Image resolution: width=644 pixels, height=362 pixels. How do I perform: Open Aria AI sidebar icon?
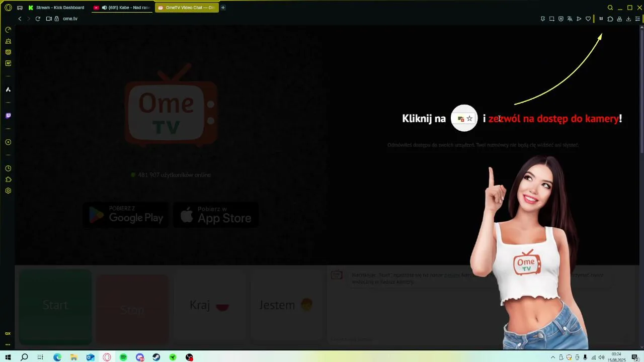click(x=8, y=89)
